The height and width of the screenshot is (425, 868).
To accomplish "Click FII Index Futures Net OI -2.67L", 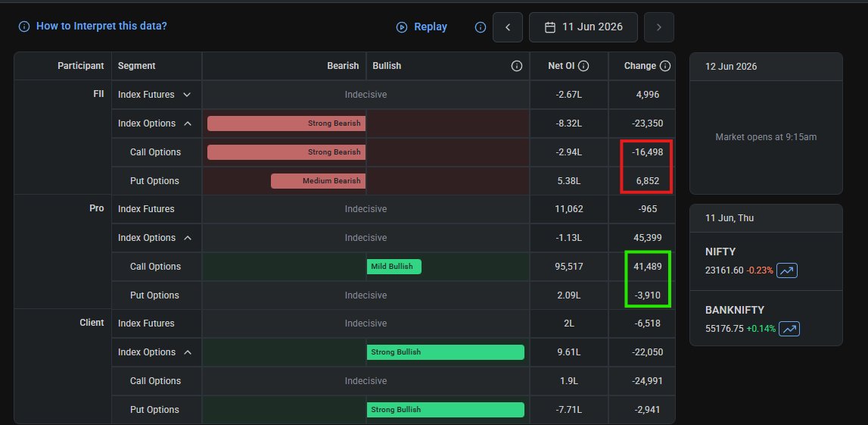I will [569, 95].
